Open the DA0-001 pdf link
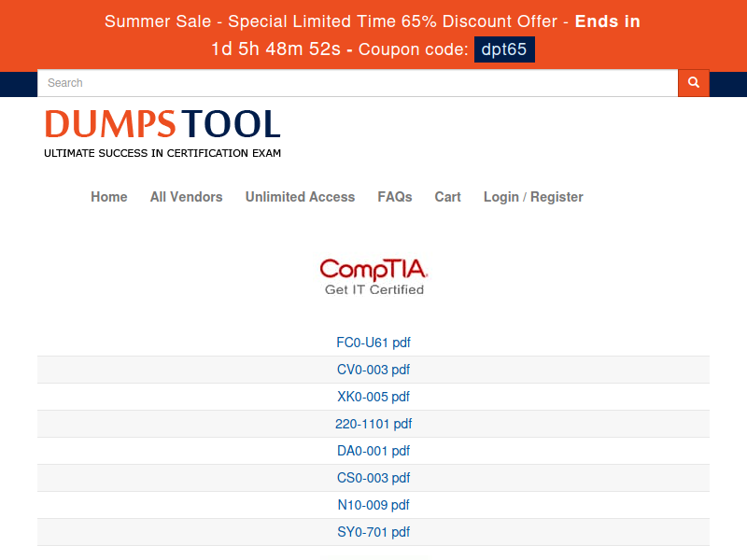This screenshot has width=747, height=560. coord(373,451)
